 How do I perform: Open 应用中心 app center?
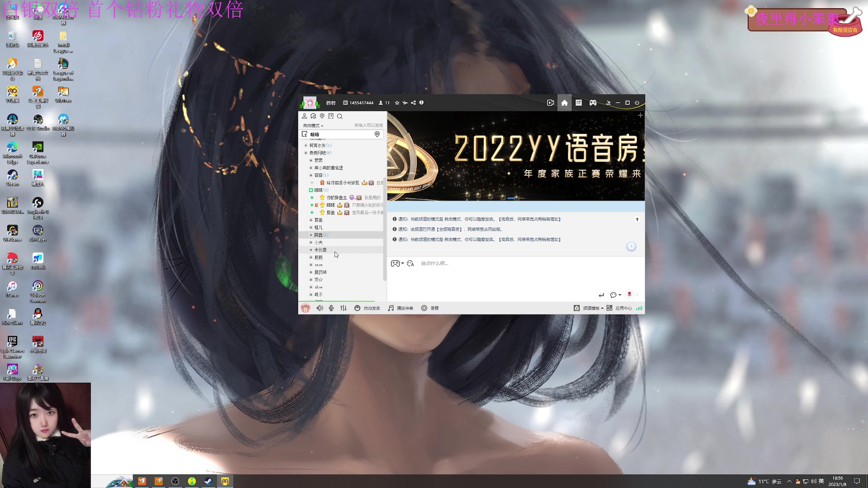pyautogui.click(x=619, y=308)
